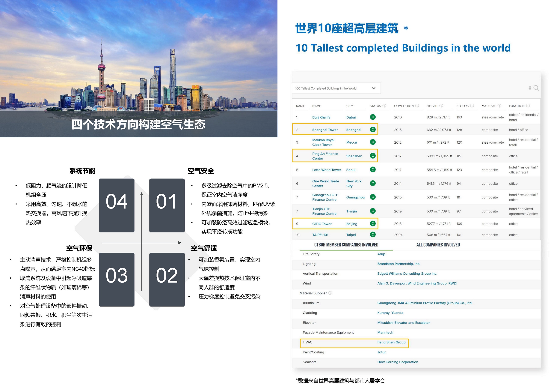Click the FUNCTION column info icon
This screenshot has height=392, width=554.
[528, 106]
